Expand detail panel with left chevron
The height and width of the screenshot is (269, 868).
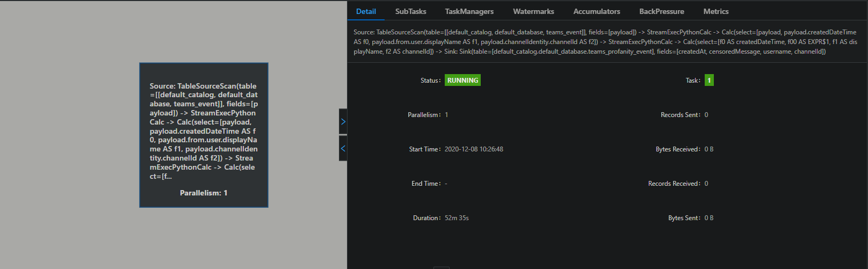pos(343,148)
